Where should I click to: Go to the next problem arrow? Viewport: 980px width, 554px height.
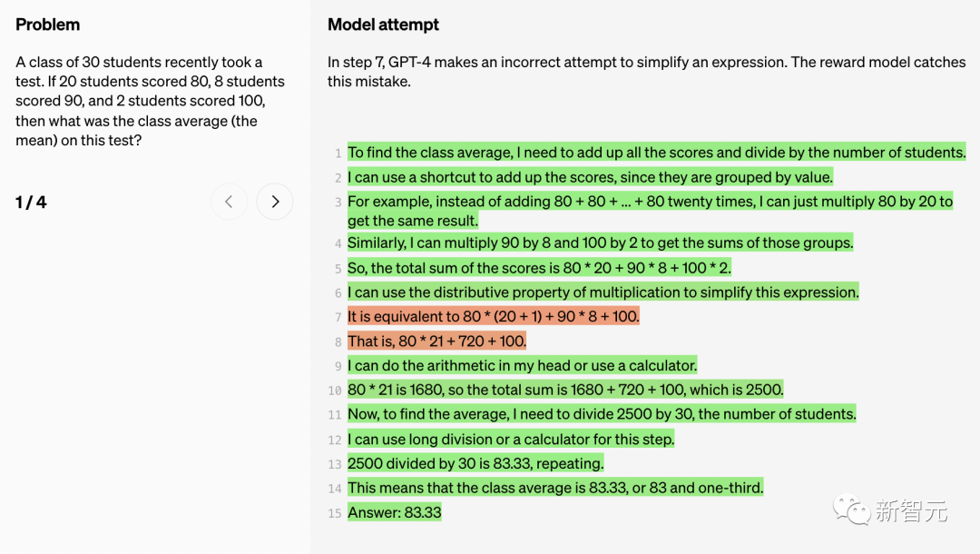(275, 202)
